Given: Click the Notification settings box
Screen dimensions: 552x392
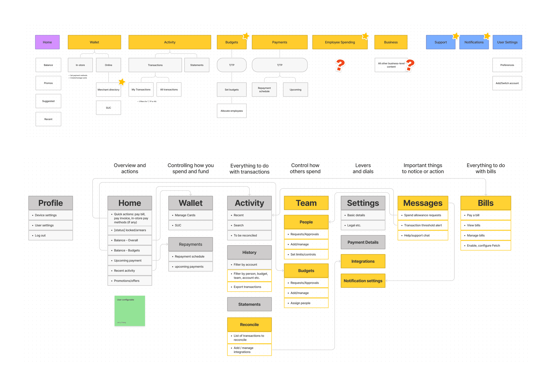Looking at the screenshot, I should 363,281.
